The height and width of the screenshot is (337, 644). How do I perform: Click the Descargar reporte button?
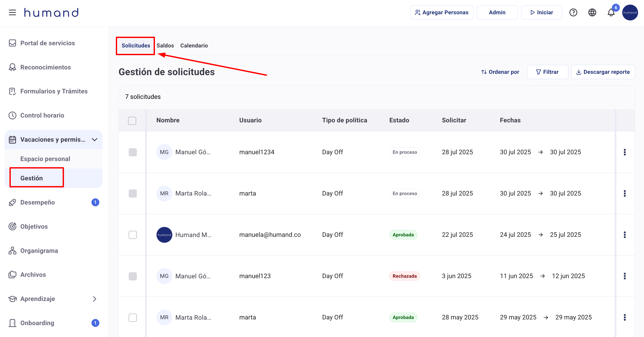603,72
